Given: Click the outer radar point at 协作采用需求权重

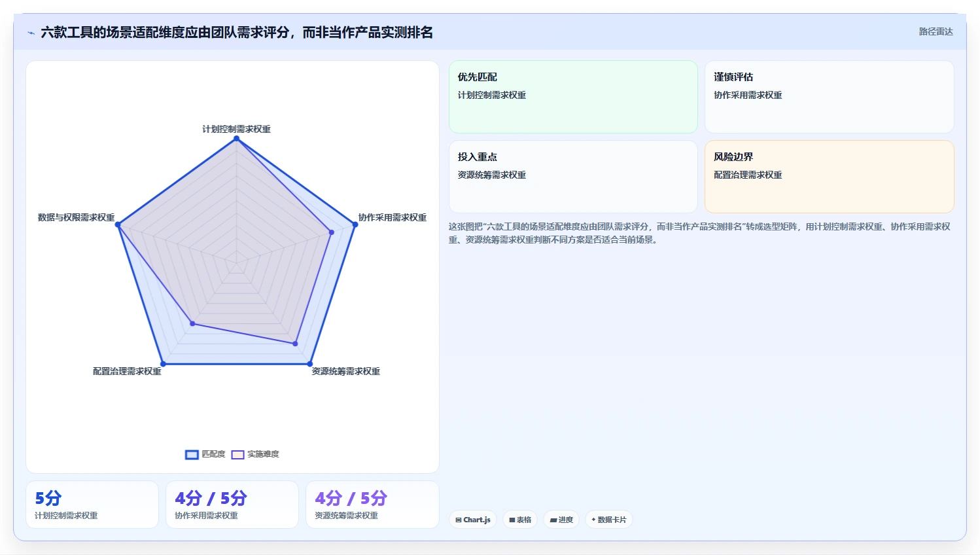Looking at the screenshot, I should 355,224.
